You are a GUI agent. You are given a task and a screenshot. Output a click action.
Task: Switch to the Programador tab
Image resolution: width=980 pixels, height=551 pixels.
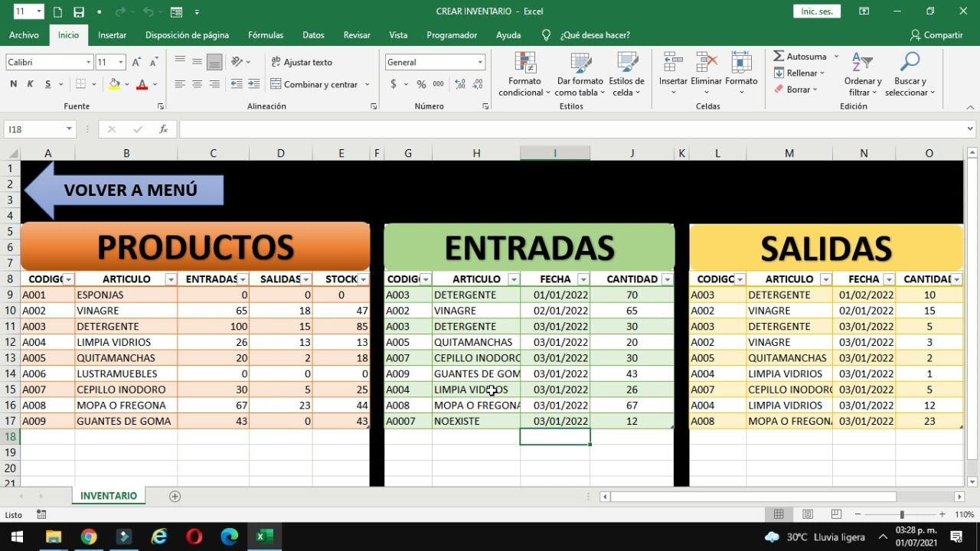452,35
